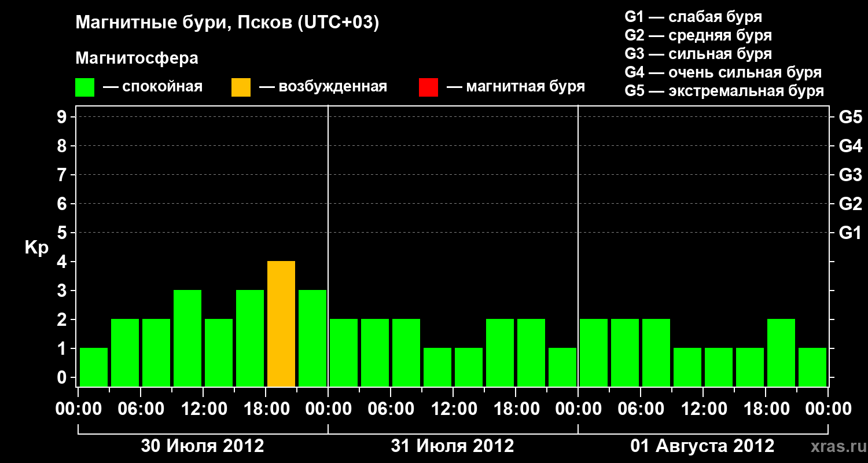Click the '00:00' label between 30 and 31 Июля
The image size is (868, 463).
click(329, 409)
